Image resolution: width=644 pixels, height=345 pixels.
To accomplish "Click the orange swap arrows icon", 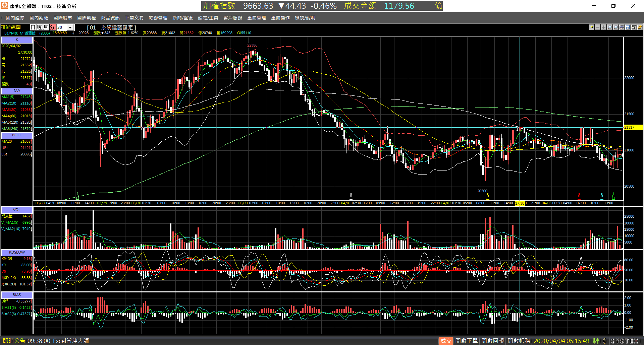I will coord(640,27).
